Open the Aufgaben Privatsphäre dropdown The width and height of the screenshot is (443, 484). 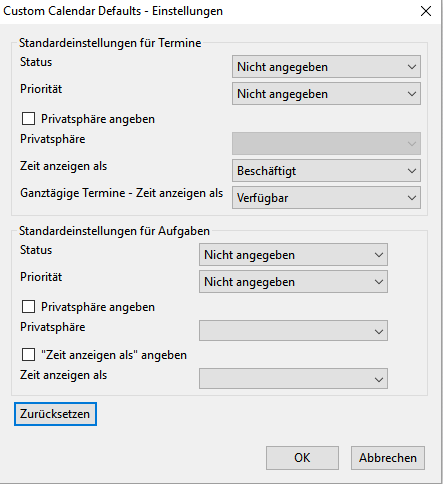point(293,331)
